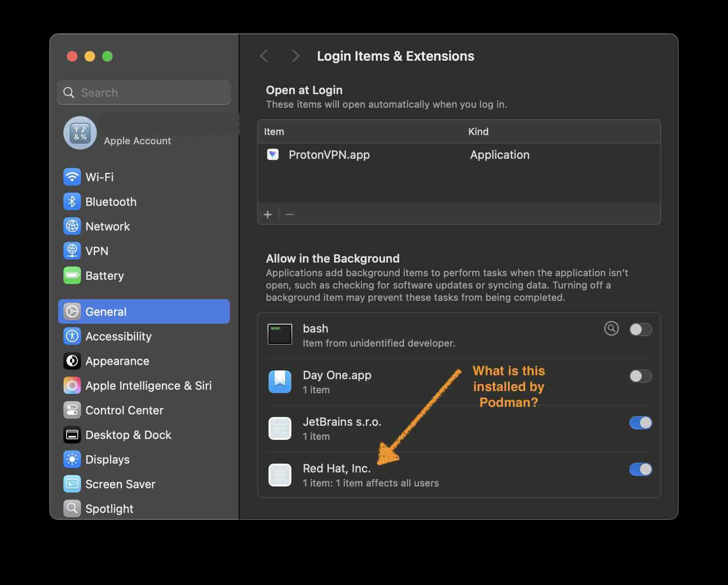Open Accessibility settings

click(x=144, y=336)
